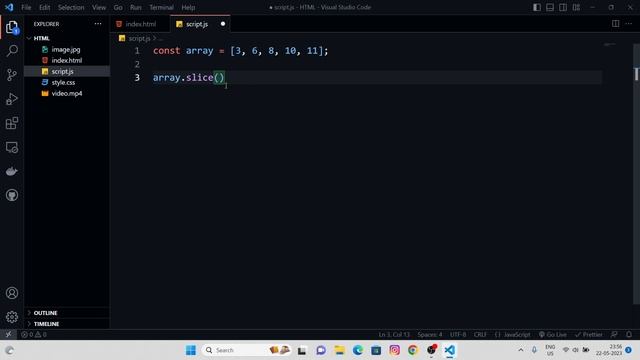Open video.mp4 in Explorer
The width and height of the screenshot is (640, 360).
[67, 93]
